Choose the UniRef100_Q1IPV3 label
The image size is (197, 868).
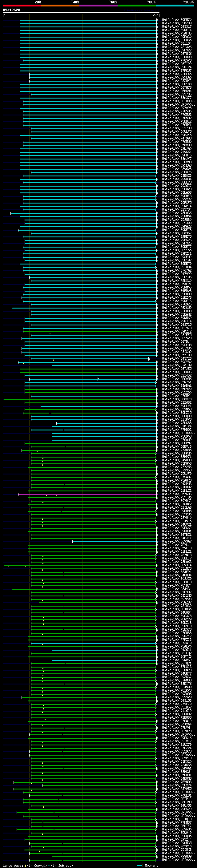177,420
